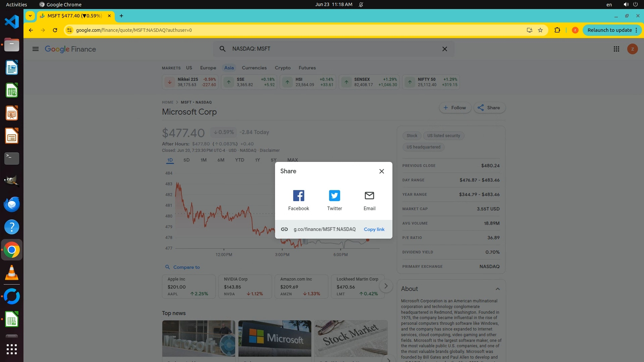Screen dimensions: 644x362
Task: Collapse the About section
Action: click(497, 289)
